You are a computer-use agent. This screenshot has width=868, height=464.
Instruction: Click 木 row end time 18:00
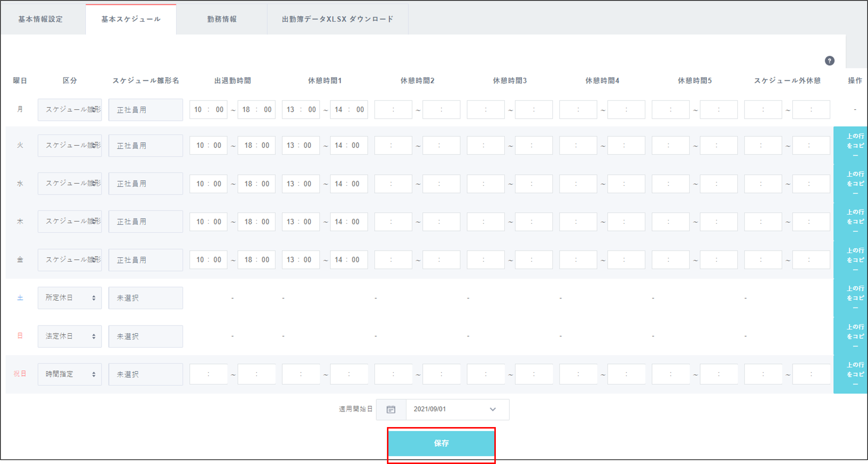(x=256, y=222)
